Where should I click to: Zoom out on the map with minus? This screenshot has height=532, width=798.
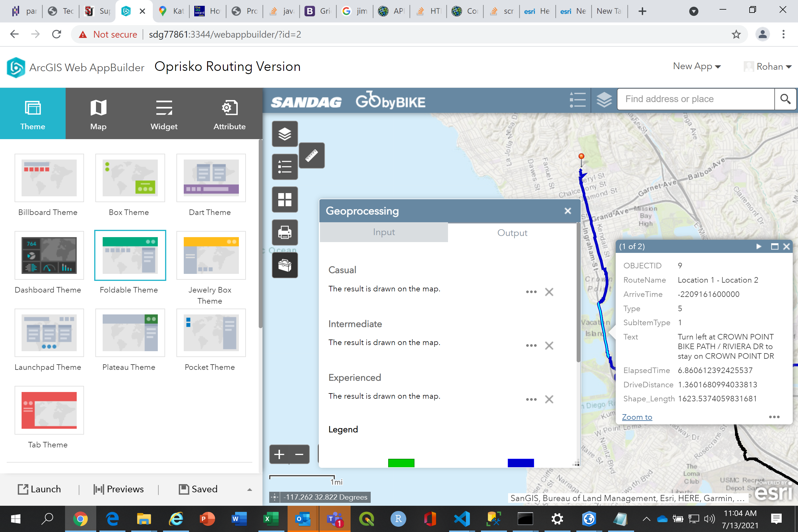point(299,454)
